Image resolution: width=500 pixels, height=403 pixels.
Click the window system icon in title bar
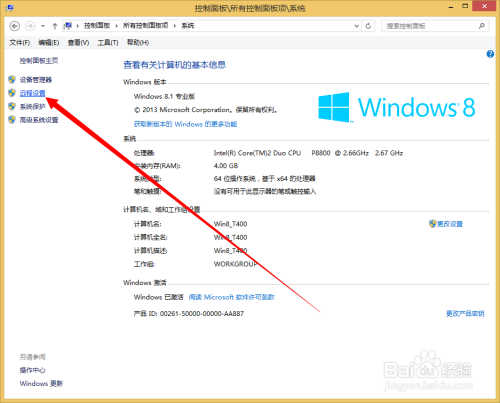tap(9, 8)
